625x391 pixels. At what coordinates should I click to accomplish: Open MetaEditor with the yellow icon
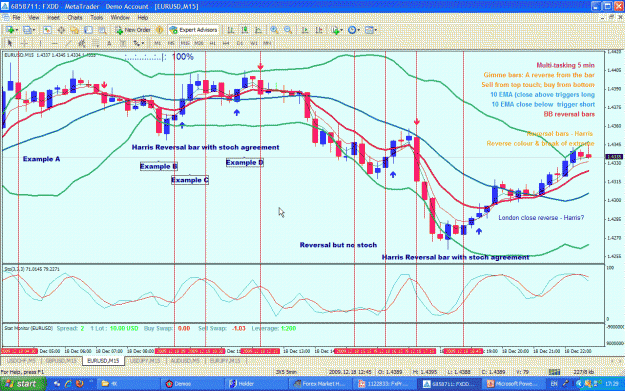159,30
